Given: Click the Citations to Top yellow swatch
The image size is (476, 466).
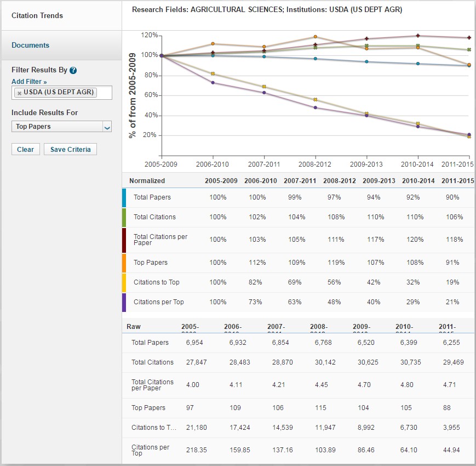Looking at the screenshot, I should (x=124, y=283).
